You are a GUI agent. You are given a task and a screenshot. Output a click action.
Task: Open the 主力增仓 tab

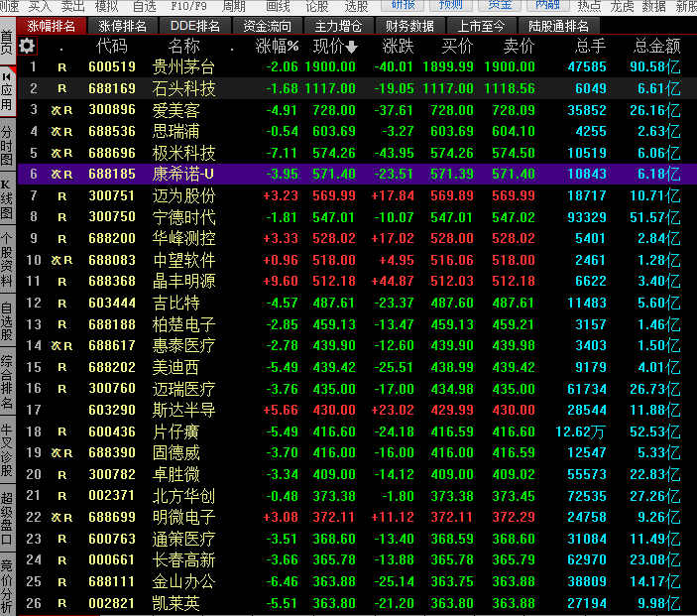[338, 26]
